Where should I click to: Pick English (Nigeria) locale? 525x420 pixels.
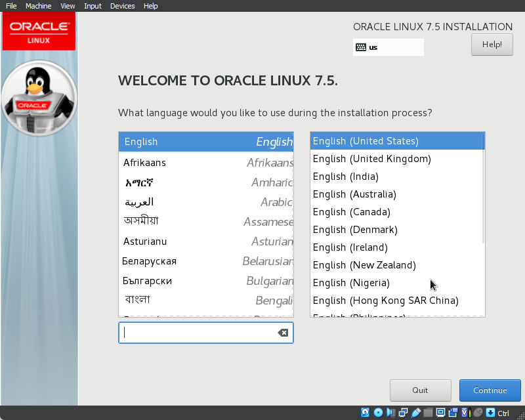coord(397,283)
